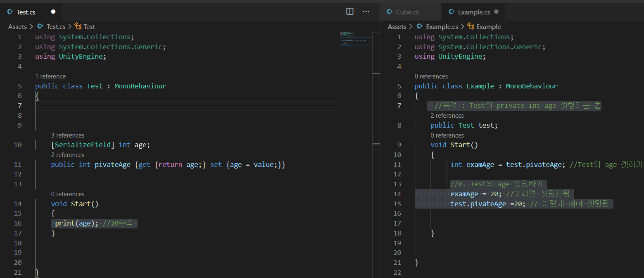The image size is (644, 278).
Task: Click the C# file icon on the Example.cs tab
Action: click(452, 12)
